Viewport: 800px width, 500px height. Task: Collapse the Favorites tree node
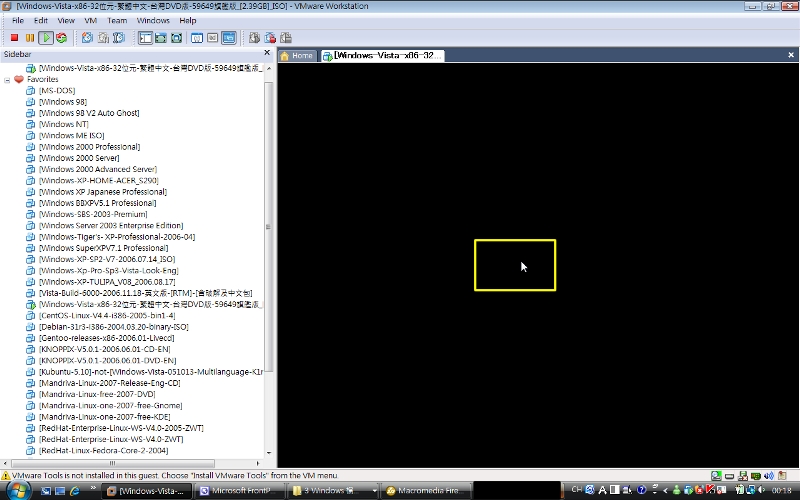(x=7, y=80)
